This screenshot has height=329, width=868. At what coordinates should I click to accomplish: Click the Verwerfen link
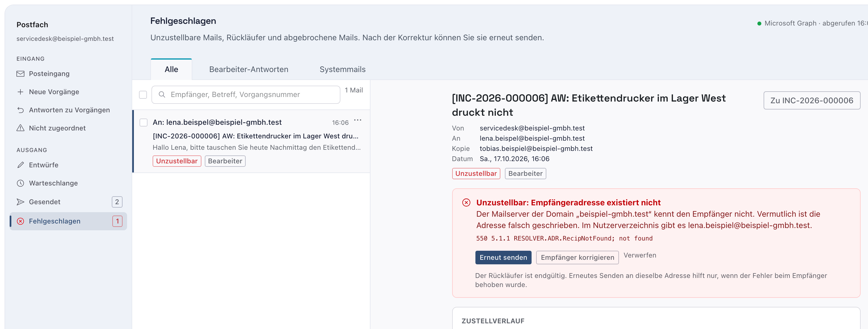coord(640,255)
